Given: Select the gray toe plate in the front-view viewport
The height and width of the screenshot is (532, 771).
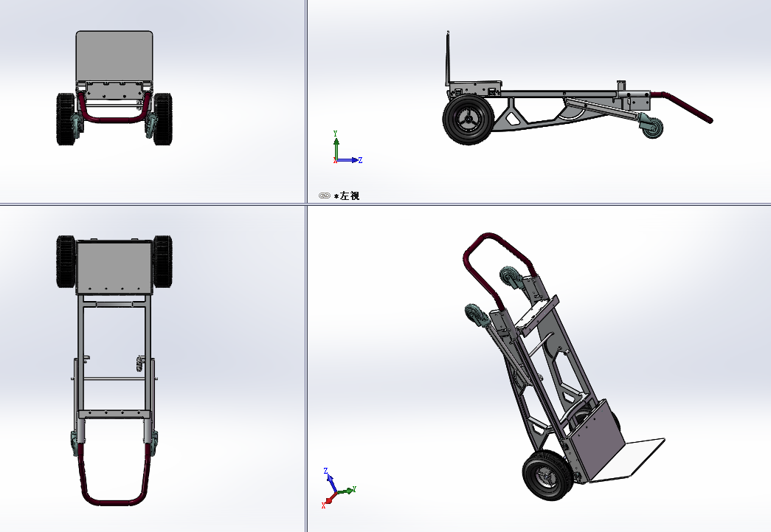Looking at the screenshot, I should 114,56.
